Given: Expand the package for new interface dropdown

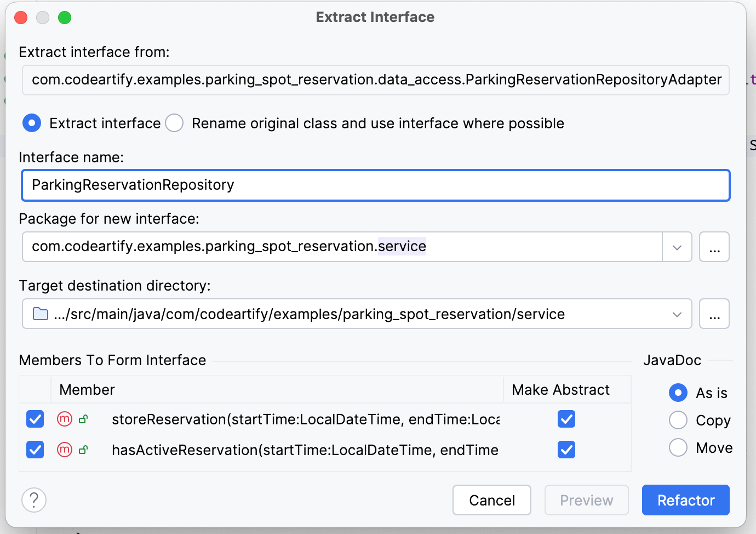Looking at the screenshot, I should click(x=677, y=247).
